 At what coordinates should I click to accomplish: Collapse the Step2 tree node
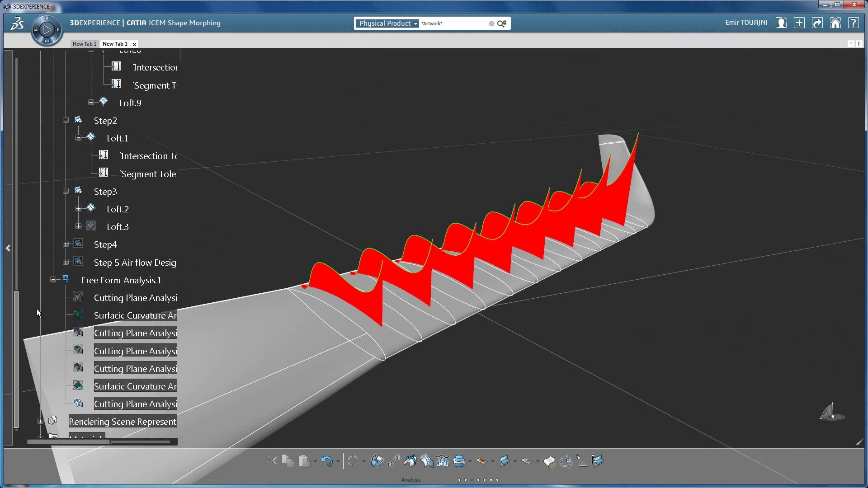point(66,120)
